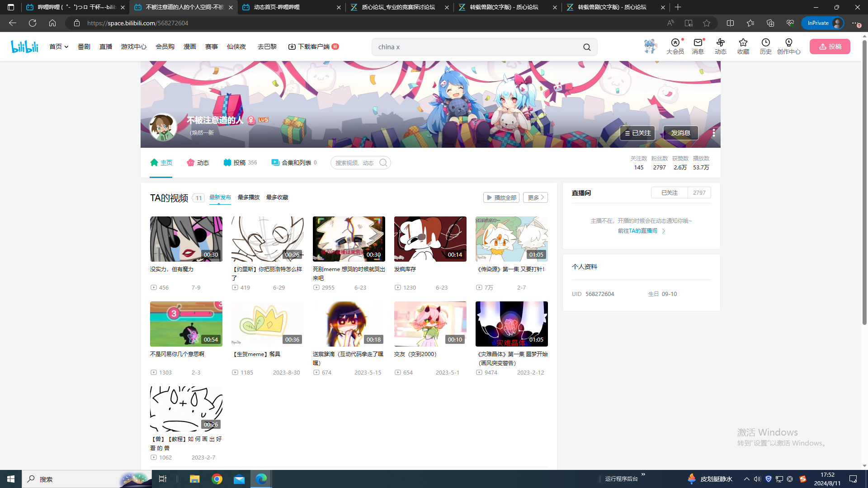Screen dimensions: 868x488
Task: Open the Mail app in taskbar
Action: click(239, 479)
